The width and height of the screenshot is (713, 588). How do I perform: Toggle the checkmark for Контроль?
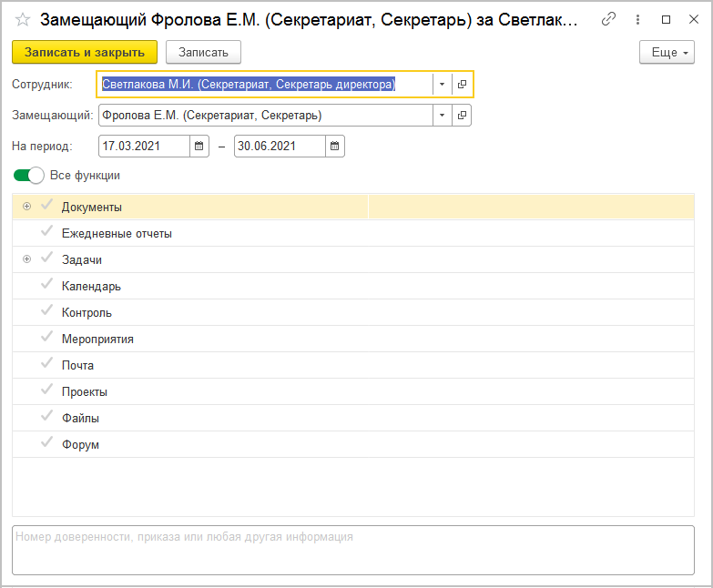pos(46,310)
